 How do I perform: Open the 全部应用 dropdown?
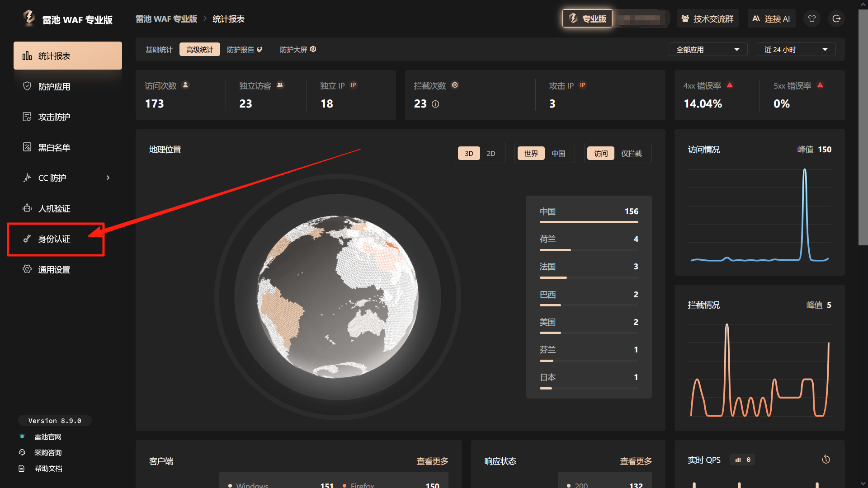click(x=708, y=49)
